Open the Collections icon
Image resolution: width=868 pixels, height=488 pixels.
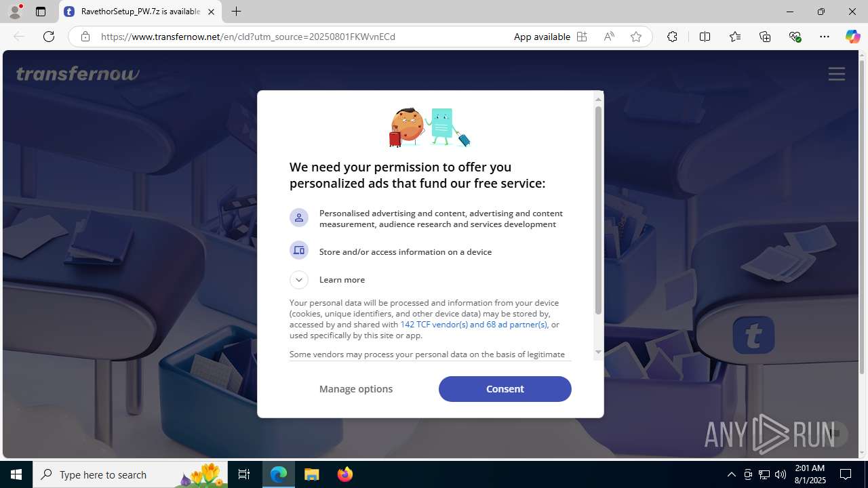pos(765,37)
